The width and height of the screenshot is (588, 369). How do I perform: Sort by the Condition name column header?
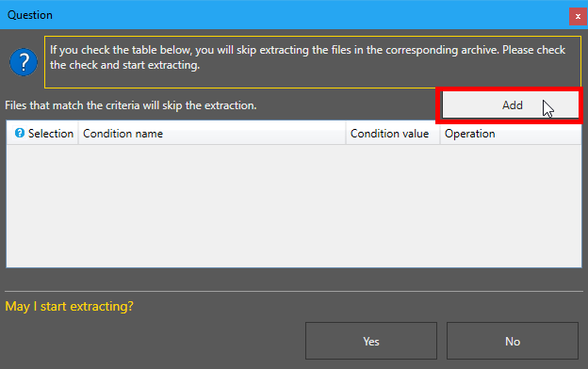point(212,134)
